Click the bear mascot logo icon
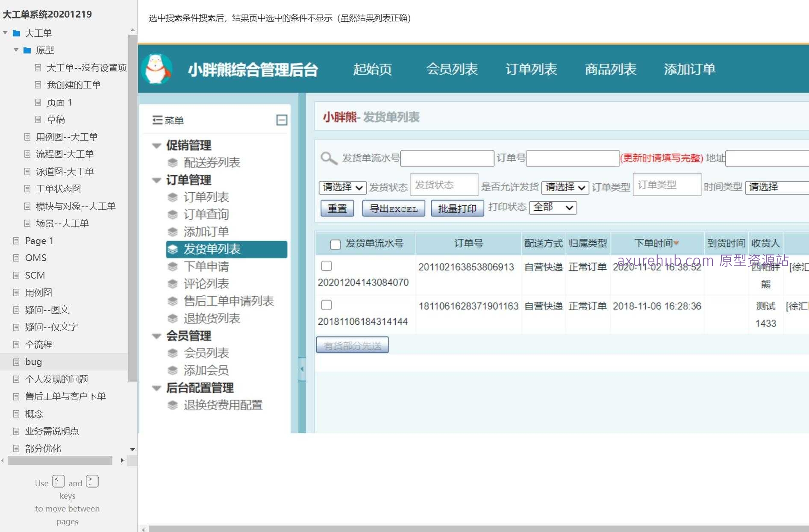809x532 pixels. click(x=157, y=69)
